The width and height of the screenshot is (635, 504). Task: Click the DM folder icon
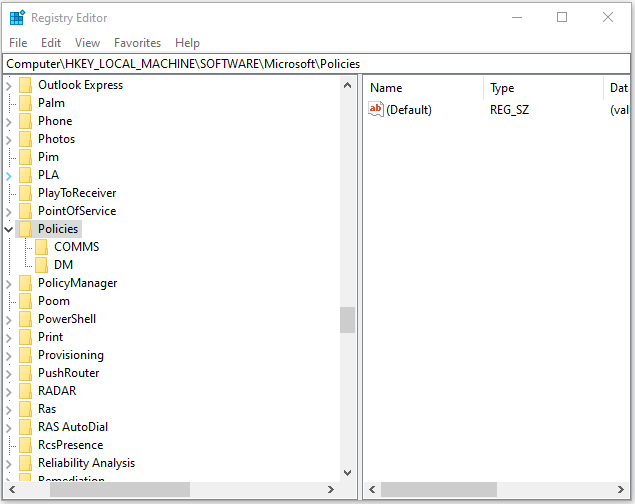click(41, 265)
